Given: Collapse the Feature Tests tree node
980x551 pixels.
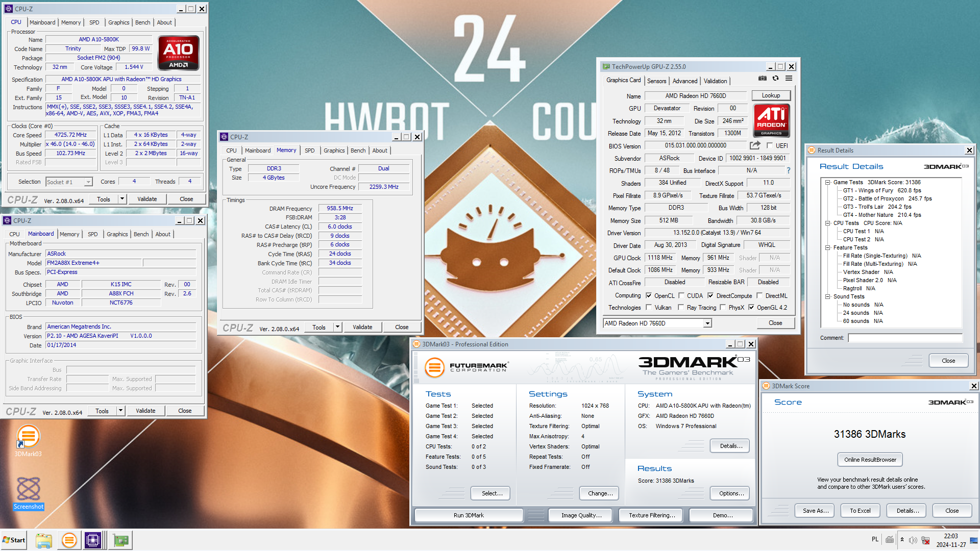Looking at the screenshot, I should click(x=827, y=247).
